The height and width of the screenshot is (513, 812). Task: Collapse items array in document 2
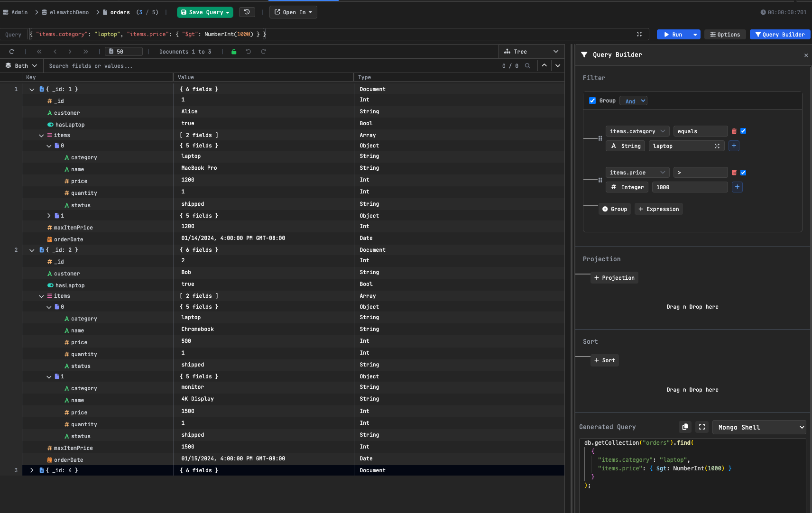41,296
